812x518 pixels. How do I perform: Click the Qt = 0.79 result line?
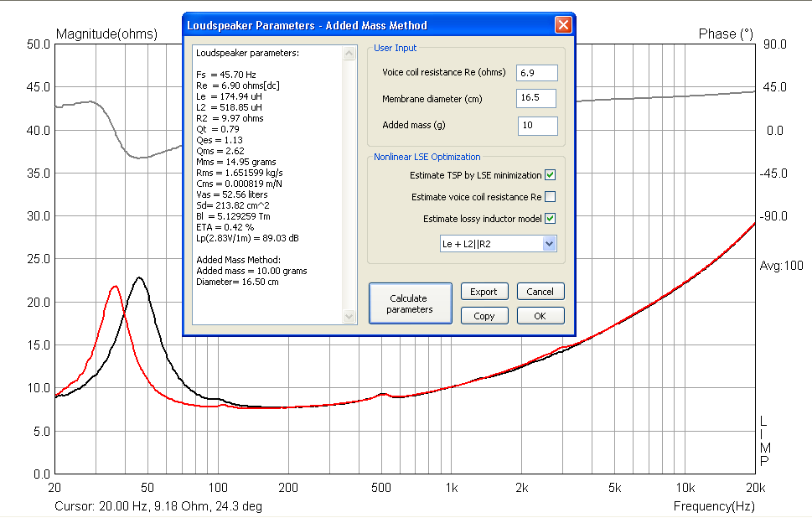218,129
